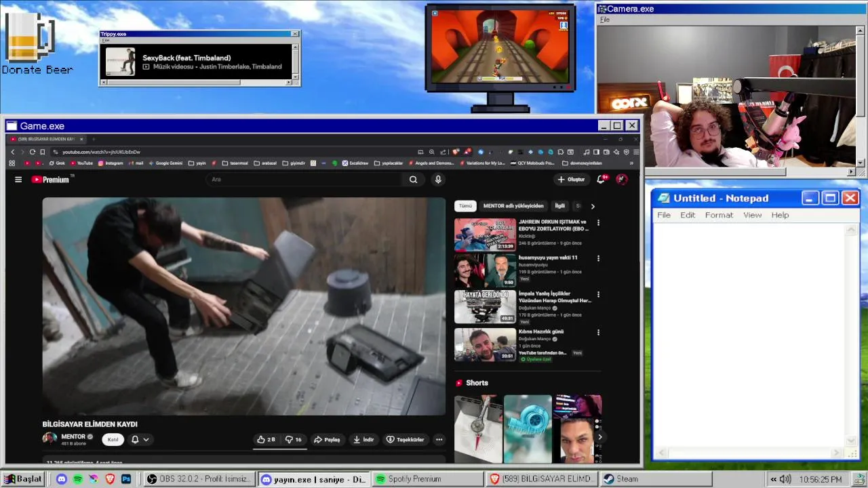Like the video with thumbs up
The height and width of the screenshot is (488, 868).
267,440
